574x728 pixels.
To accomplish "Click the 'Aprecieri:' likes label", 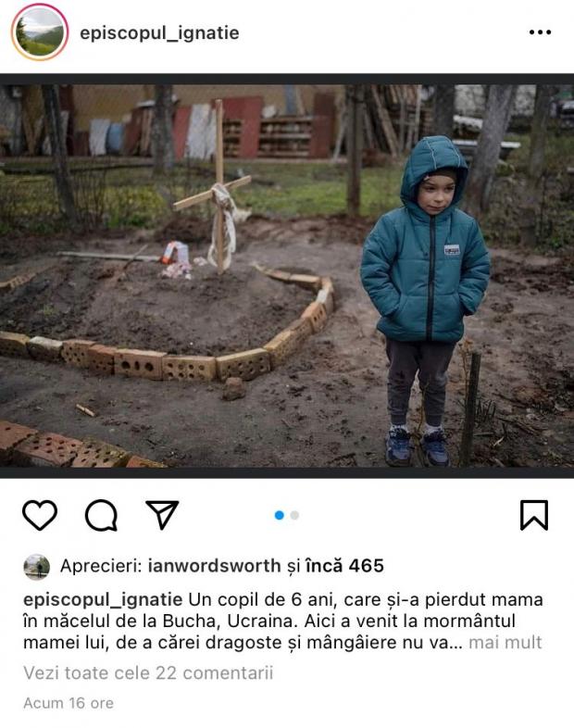I will tap(101, 566).
